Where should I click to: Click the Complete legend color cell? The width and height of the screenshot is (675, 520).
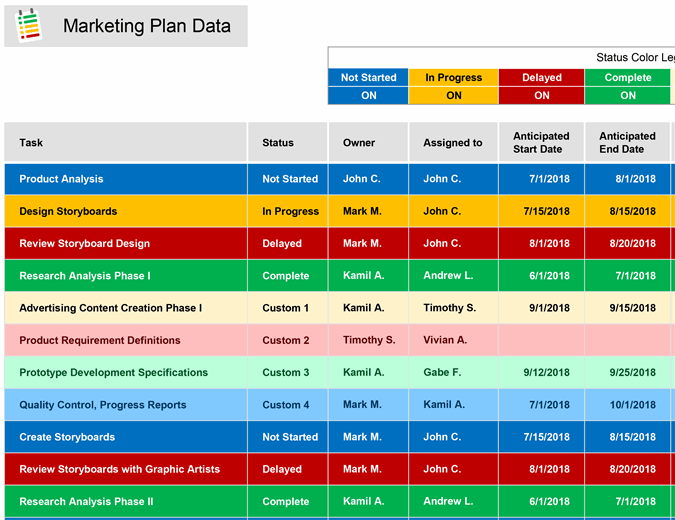(628, 77)
